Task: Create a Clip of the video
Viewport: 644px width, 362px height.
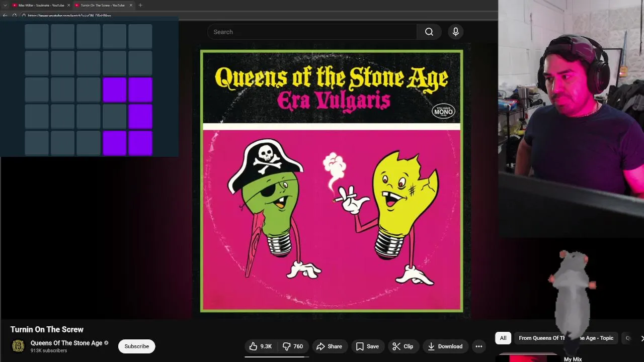Action: pos(403,346)
